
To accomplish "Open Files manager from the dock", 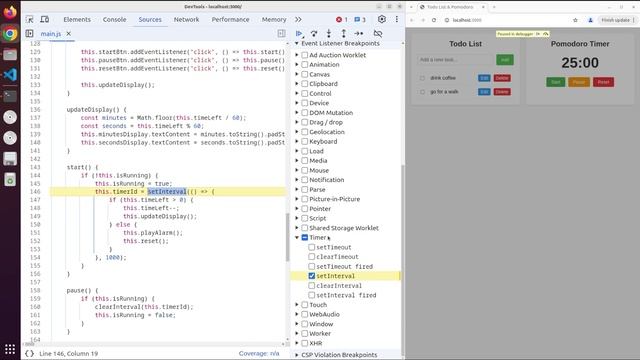I will (x=10, y=54).
